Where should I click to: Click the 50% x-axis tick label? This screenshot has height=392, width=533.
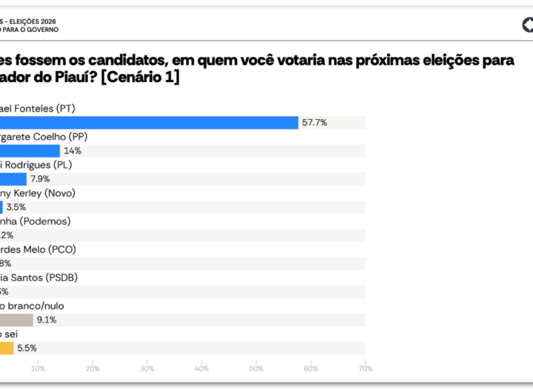256,368
